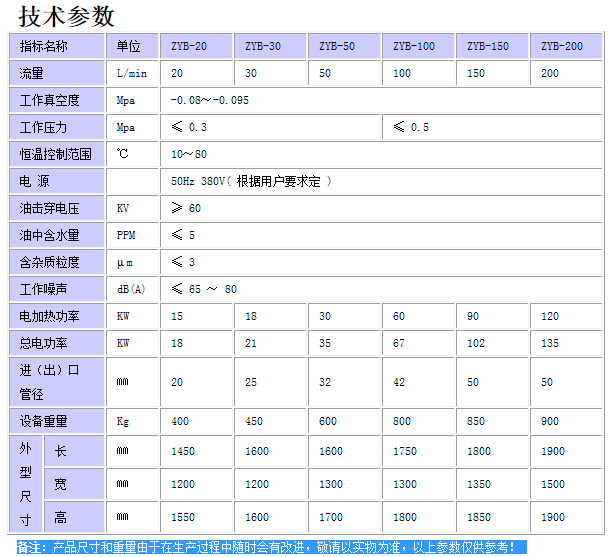Click the 恒温控制范围 row label
Image resolution: width=608 pixels, height=557 pixels.
tap(55, 155)
